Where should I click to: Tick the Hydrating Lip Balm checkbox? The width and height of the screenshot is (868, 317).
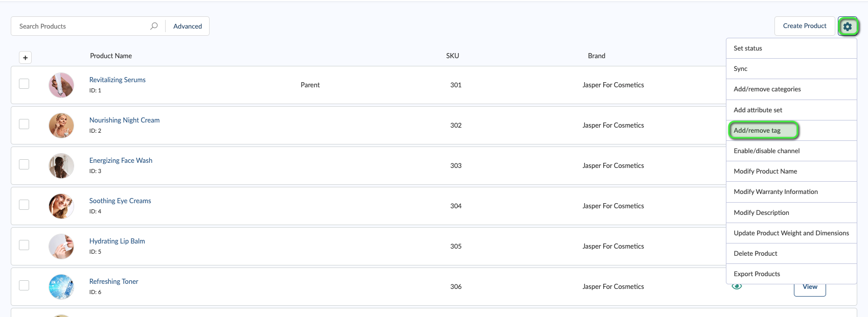(x=24, y=245)
